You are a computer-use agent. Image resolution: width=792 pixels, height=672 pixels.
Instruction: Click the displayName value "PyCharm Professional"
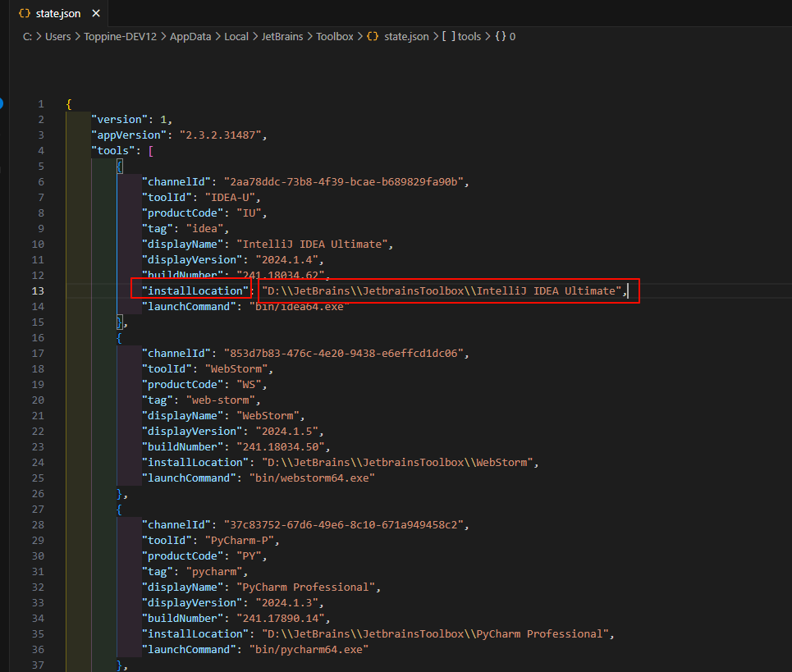[306, 587]
